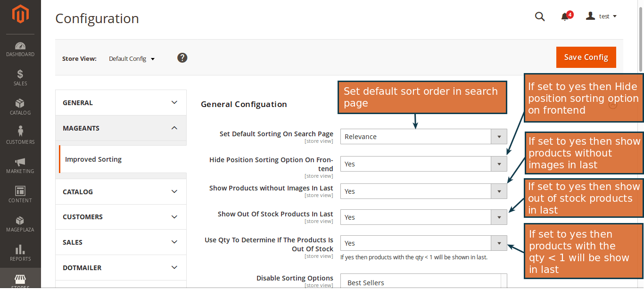View notifications via the bell icon

click(564, 16)
